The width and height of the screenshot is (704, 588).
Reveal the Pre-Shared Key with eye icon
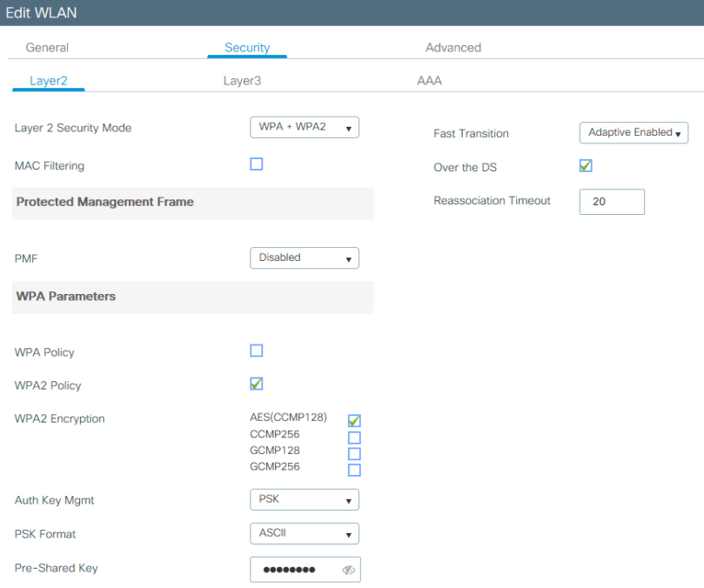point(348,570)
